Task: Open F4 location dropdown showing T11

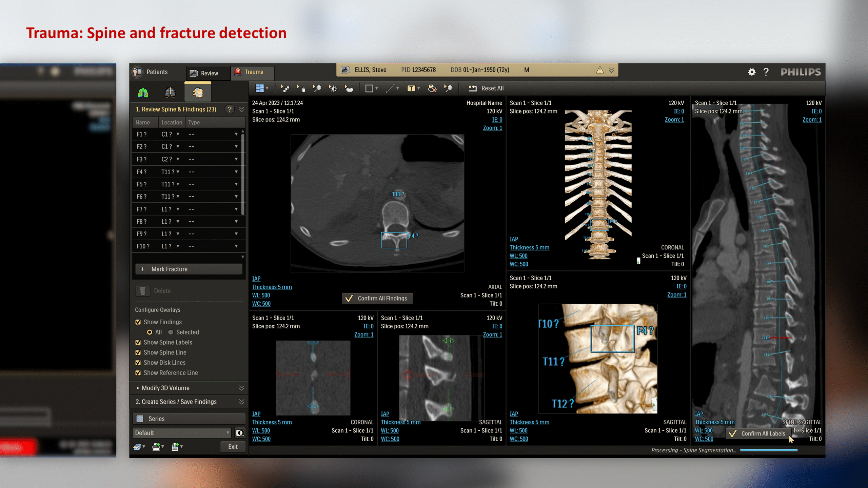Action: [x=178, y=172]
